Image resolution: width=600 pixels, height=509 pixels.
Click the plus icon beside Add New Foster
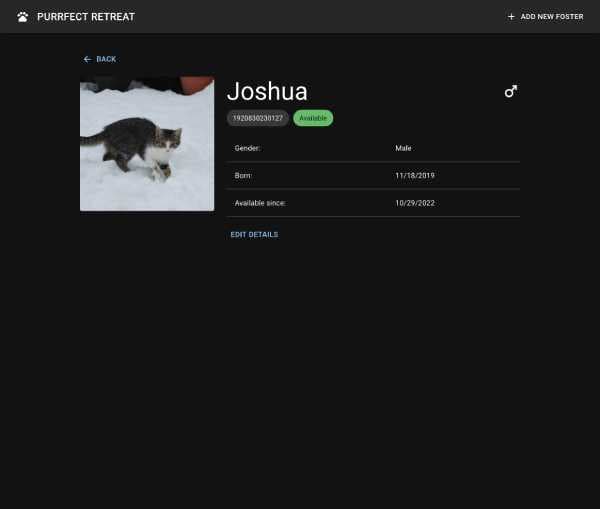click(x=511, y=17)
